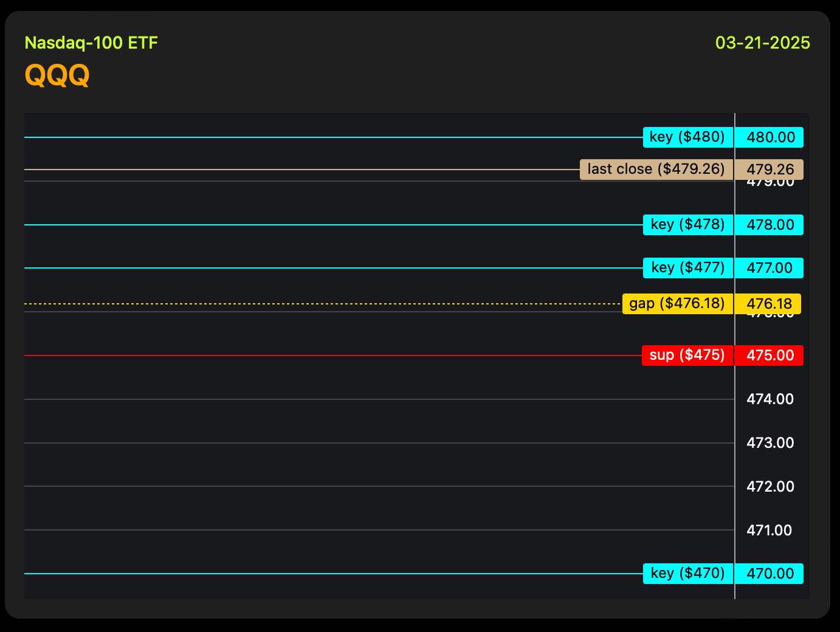
Task: Click the 472.00 axis price value
Action: pos(770,487)
